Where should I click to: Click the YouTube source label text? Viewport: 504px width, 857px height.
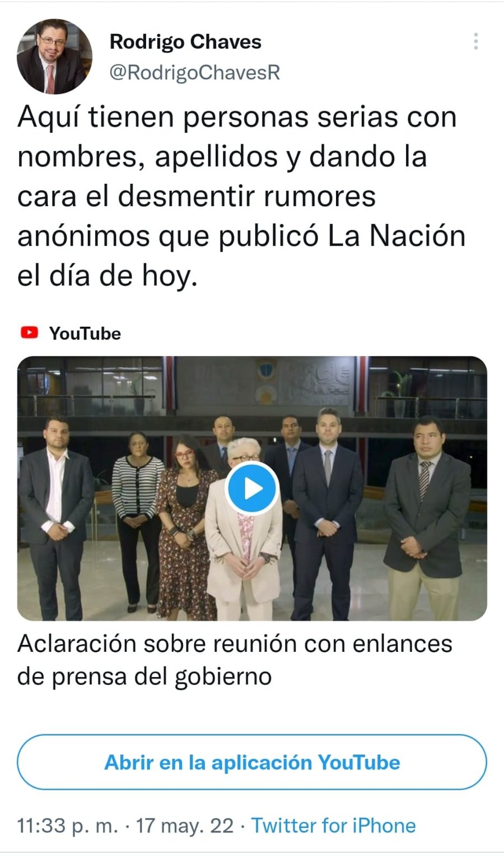(85, 333)
